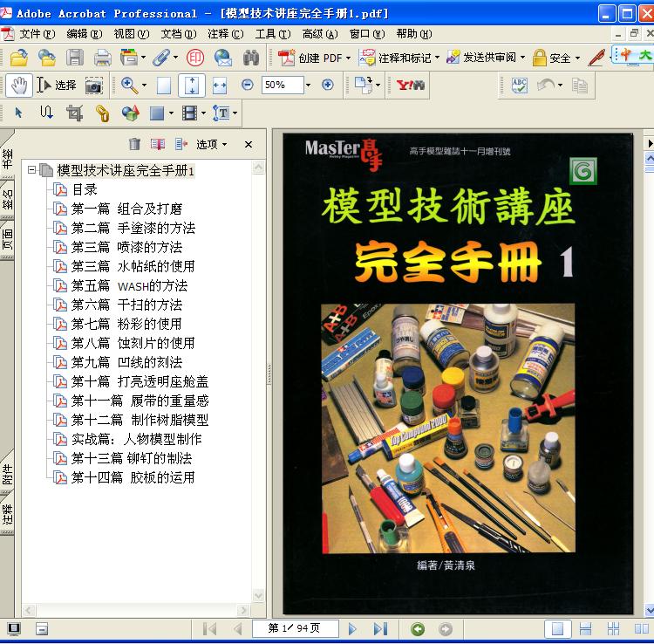Click the Yahoo search toolbar icon
The height and width of the screenshot is (644, 654).
(411, 86)
